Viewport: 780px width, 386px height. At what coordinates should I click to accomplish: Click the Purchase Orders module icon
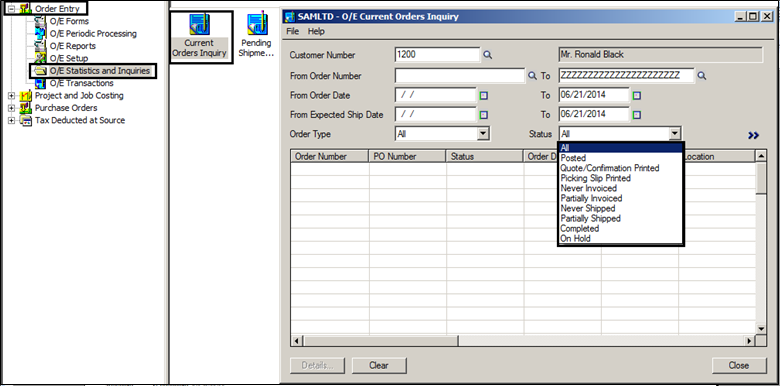tap(25, 108)
